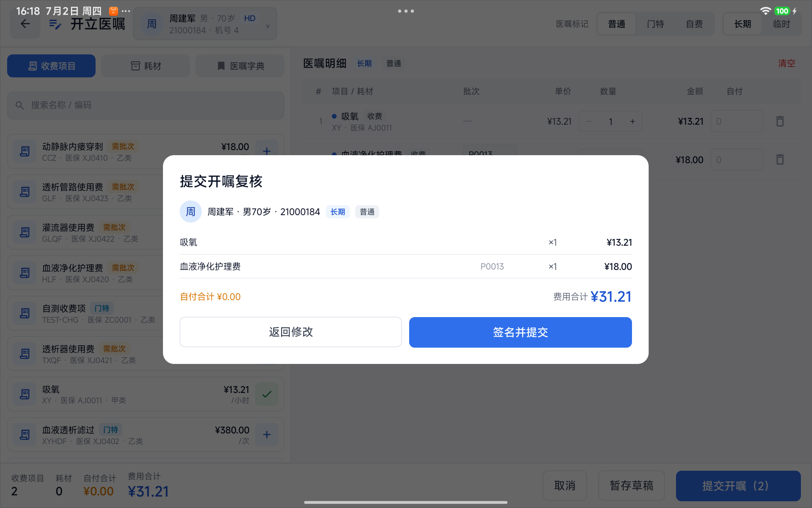Click the battery 100 indicator
Image resolution: width=812 pixels, height=508 pixels.
(782, 11)
